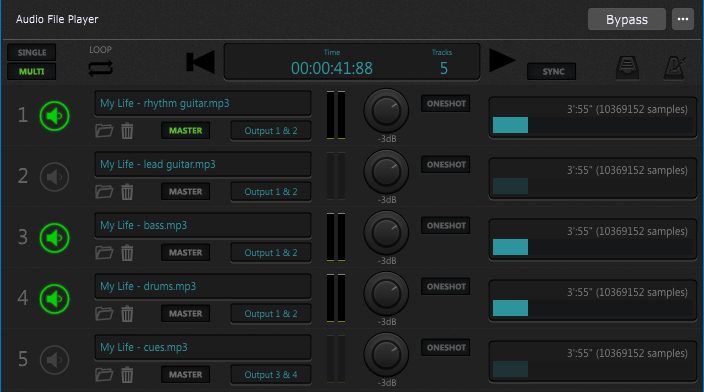
Task: Open Output 1 & 2 selector for drums track
Action: click(x=271, y=313)
